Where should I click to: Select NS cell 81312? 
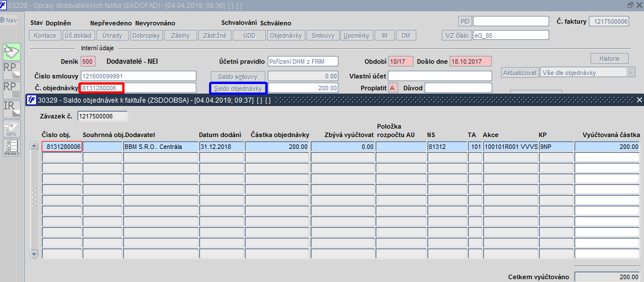[x=446, y=146]
